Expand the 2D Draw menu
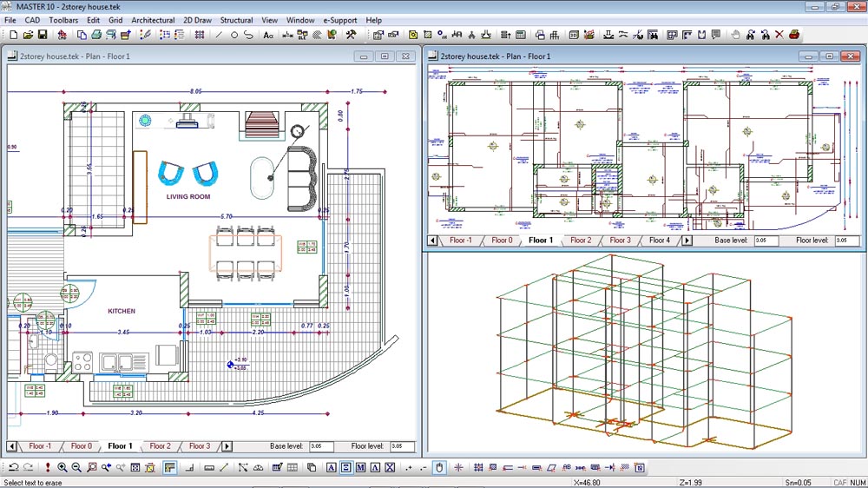 pyautogui.click(x=197, y=20)
